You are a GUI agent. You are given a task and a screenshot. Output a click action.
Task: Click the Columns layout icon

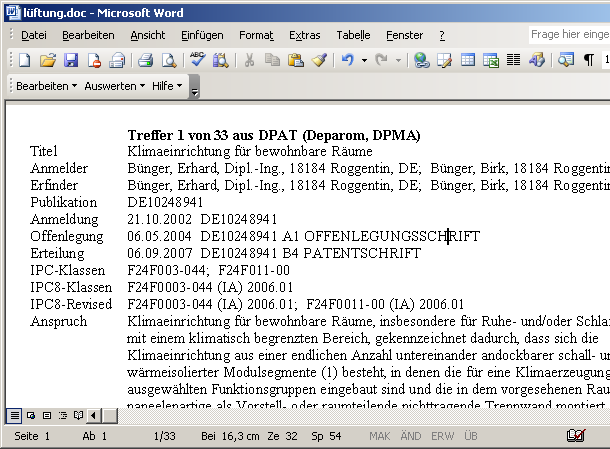point(514,60)
